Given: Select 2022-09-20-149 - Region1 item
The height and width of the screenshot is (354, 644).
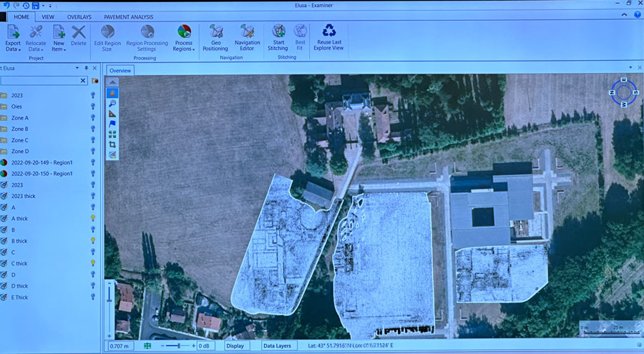Looking at the screenshot, I should (42, 162).
